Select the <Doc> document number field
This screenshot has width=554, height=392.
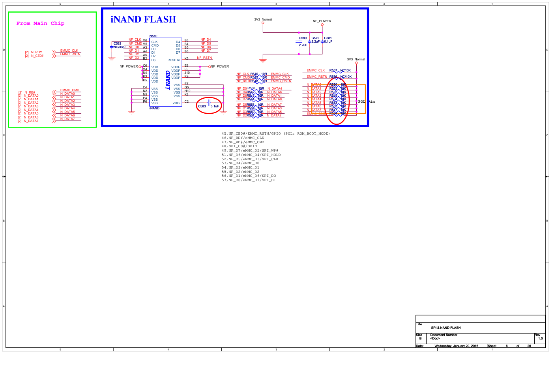coord(435,338)
